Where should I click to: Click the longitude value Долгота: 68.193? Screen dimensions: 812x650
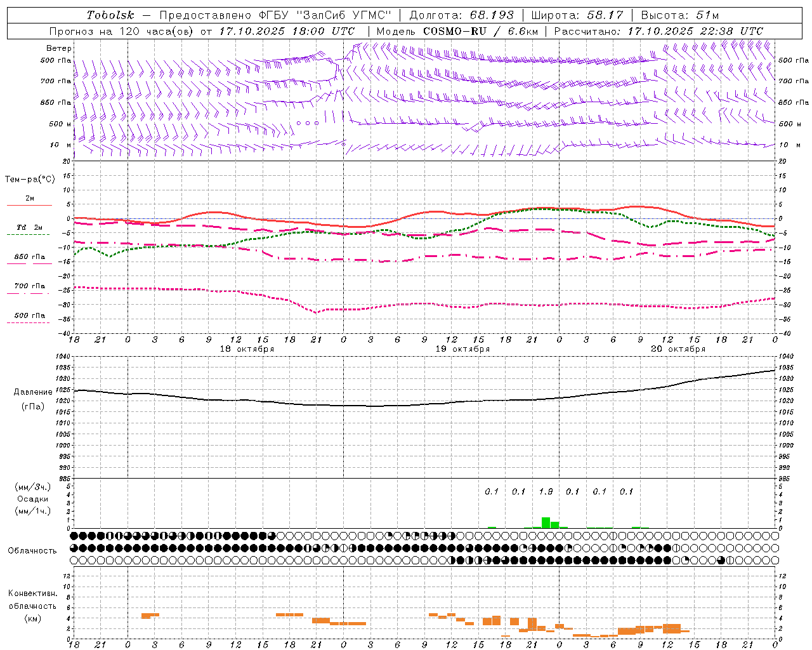point(461,15)
